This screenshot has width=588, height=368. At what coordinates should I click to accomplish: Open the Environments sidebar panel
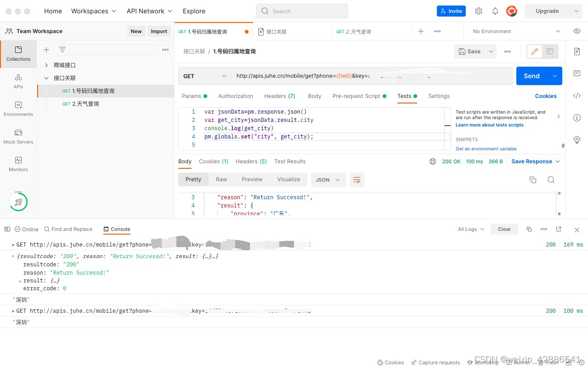coord(18,109)
